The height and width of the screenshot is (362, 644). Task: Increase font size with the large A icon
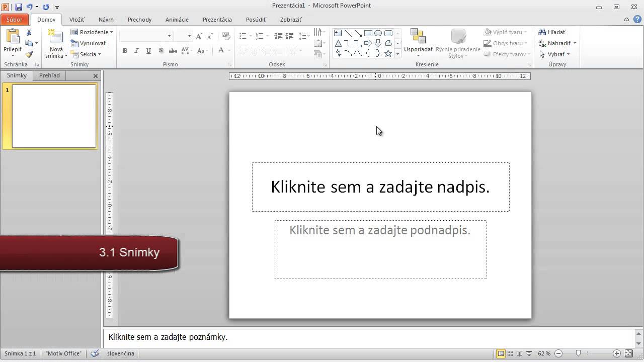(199, 36)
